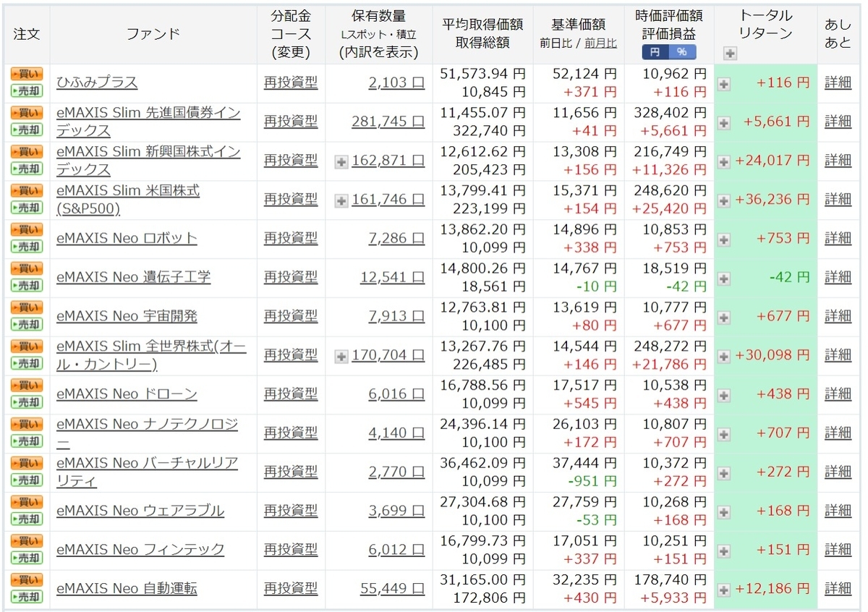The image size is (868, 612).
Task: Click quantity 281,745口 link
Action: point(388,123)
